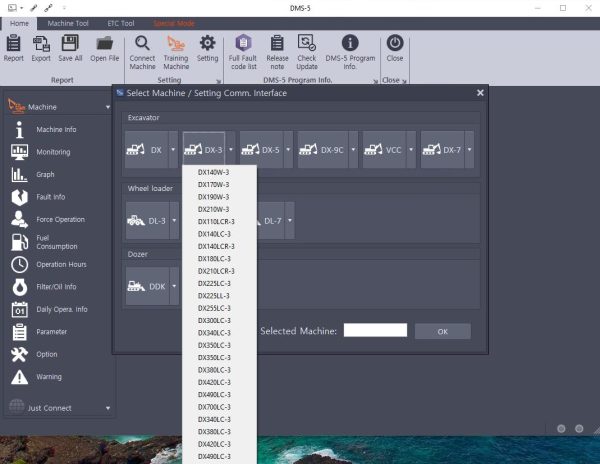Image resolution: width=600 pixels, height=464 pixels.
Task: Select the DDK dozer button
Action: coord(147,287)
